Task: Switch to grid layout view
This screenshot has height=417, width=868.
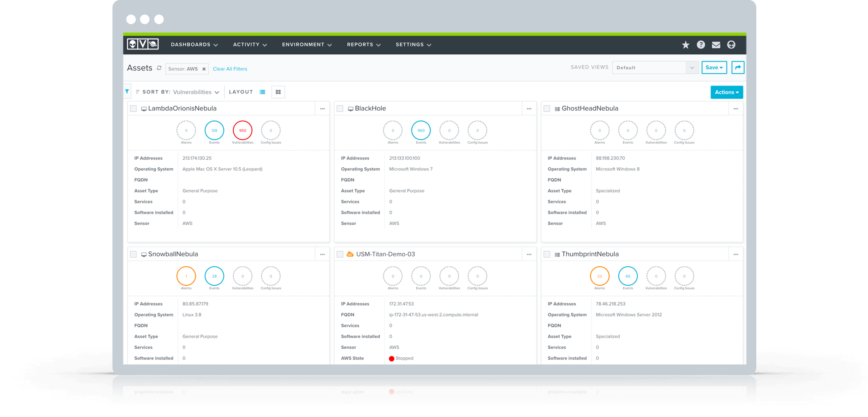Action: point(278,92)
